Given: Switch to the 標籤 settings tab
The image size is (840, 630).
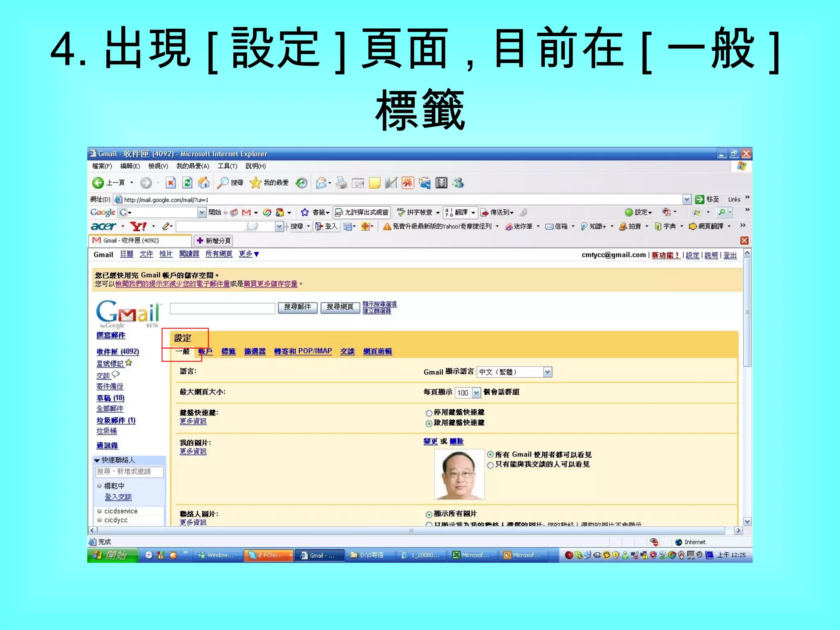Looking at the screenshot, I should point(228,352).
